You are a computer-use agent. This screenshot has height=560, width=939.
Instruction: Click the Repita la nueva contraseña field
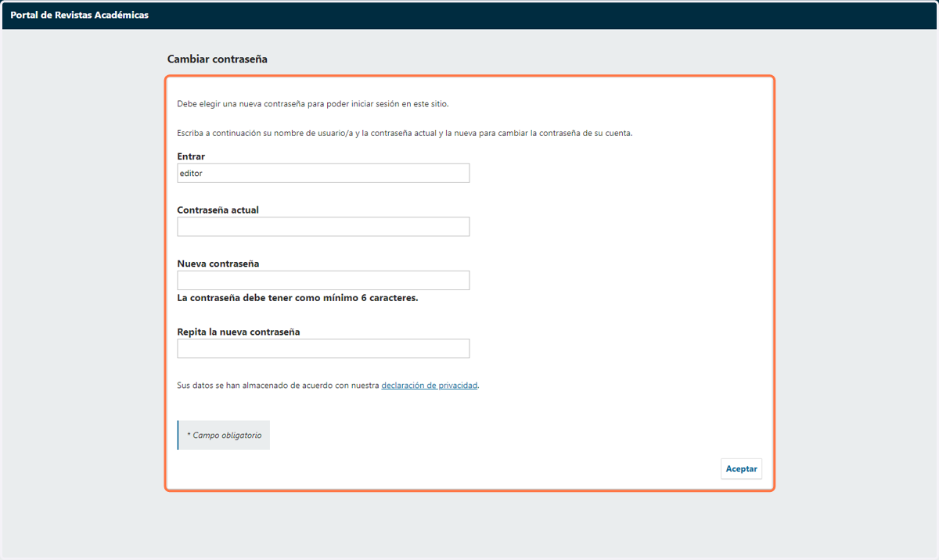click(x=323, y=348)
